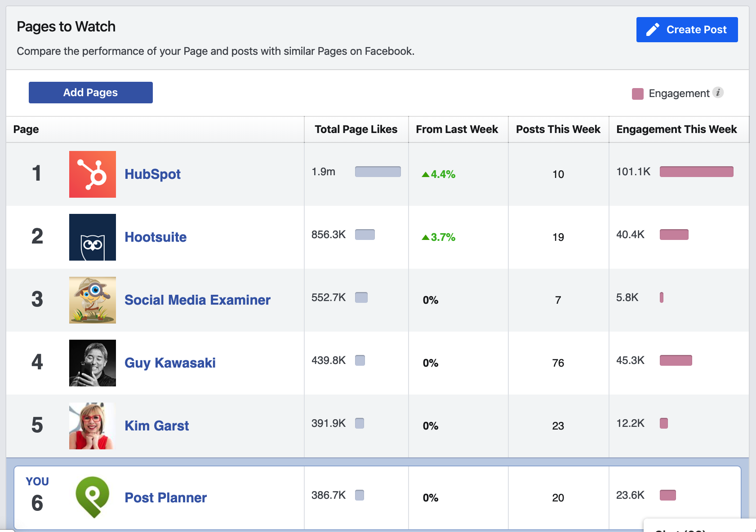Open the HubSpot page link
The image size is (756, 532).
coord(152,174)
